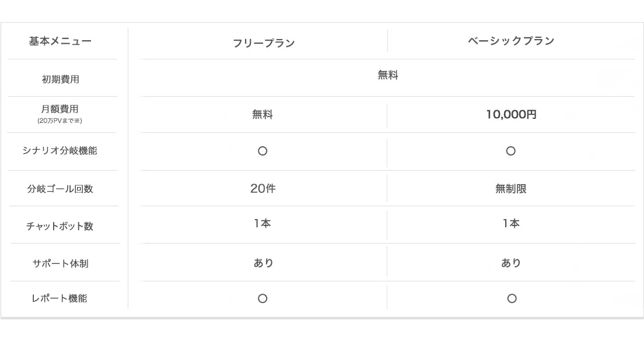Click the circle icon for フリープラン シナリオ分岐機能
The height and width of the screenshot is (342, 644).
(262, 151)
